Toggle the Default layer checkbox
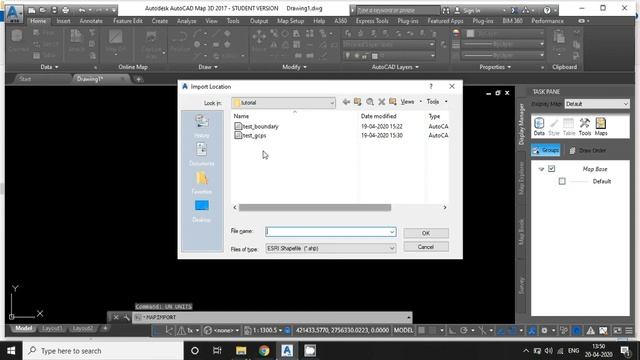The image size is (640, 360). [562, 181]
